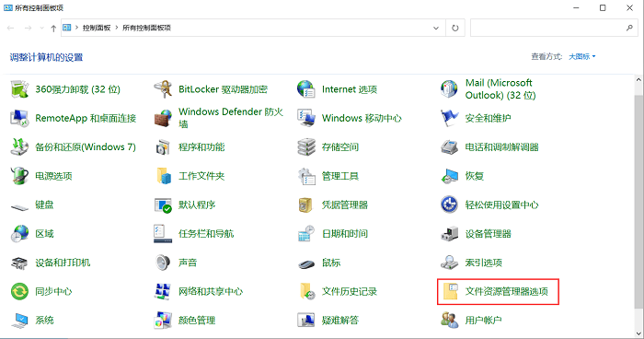644x339 pixels.
Task: Open the 管理工具 icon
Action: tap(306, 176)
